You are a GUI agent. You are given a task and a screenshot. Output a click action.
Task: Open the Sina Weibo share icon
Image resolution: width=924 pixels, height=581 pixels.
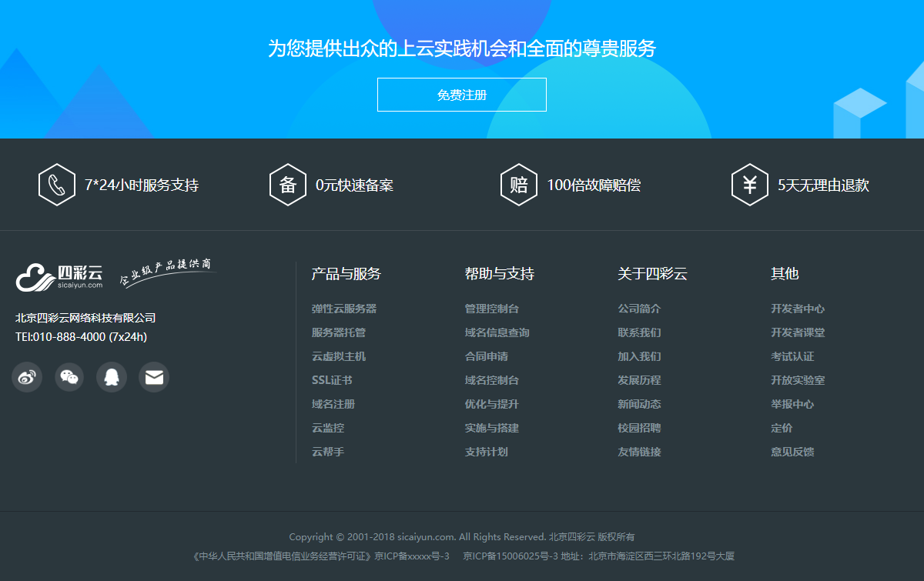(26, 377)
